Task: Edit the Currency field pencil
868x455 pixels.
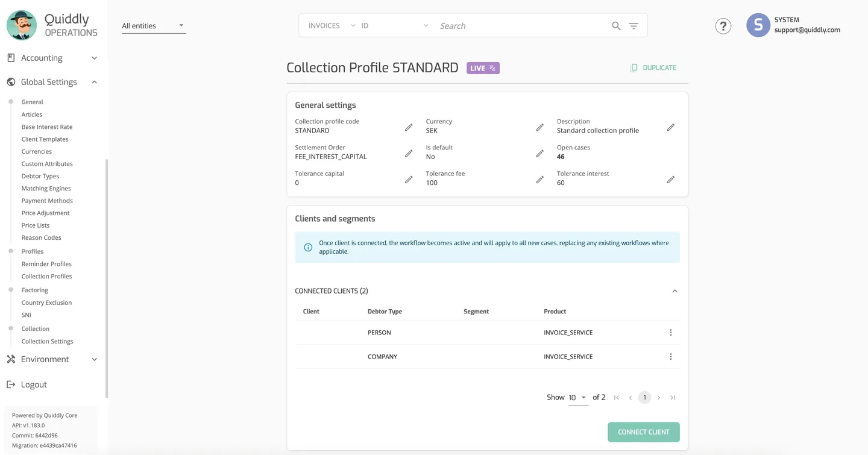Action: click(539, 127)
